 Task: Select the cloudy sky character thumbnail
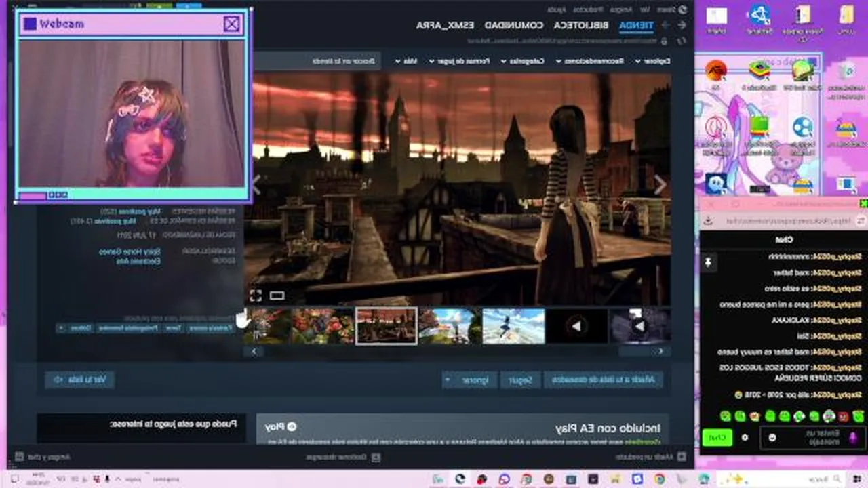point(513,326)
